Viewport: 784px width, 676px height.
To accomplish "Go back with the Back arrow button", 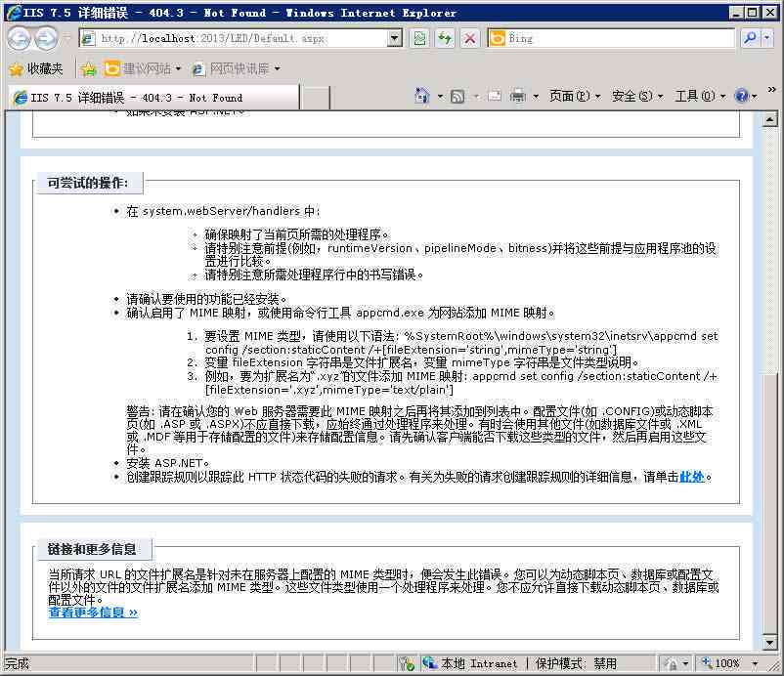I will pos(19,38).
